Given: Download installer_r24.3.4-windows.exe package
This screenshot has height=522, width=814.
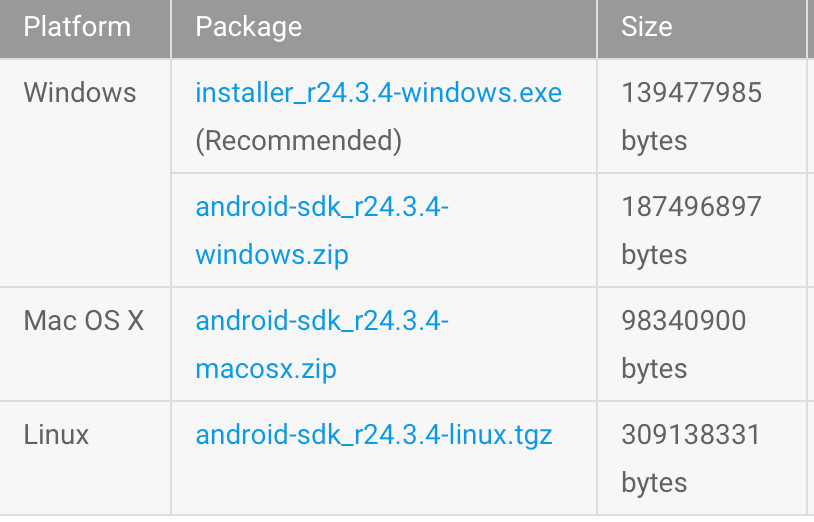Looking at the screenshot, I should point(378,93).
